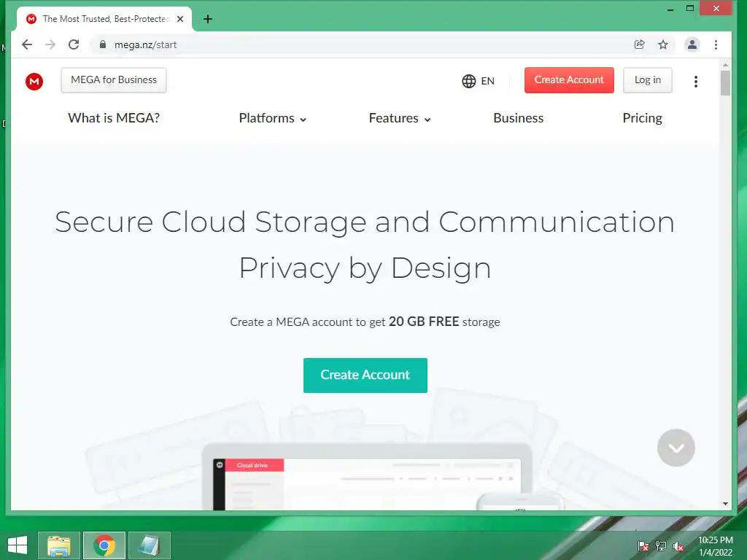Click the vertical scrollbar thumb
Image resolution: width=747 pixels, height=560 pixels.
click(725, 83)
